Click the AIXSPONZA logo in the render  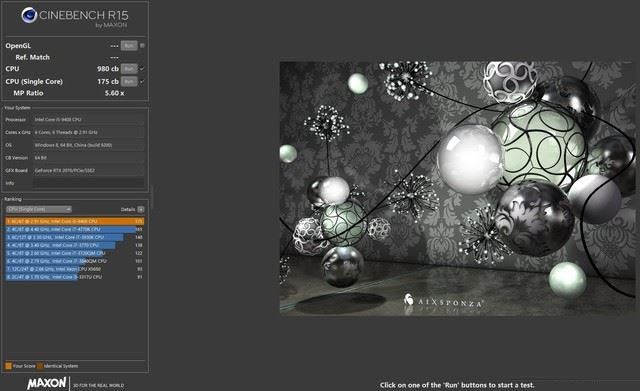444,301
